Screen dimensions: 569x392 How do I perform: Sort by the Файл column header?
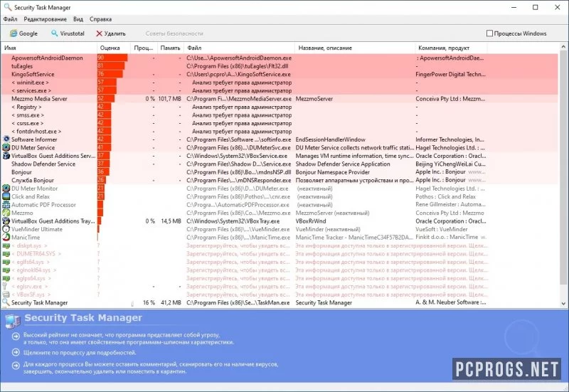tap(239, 48)
